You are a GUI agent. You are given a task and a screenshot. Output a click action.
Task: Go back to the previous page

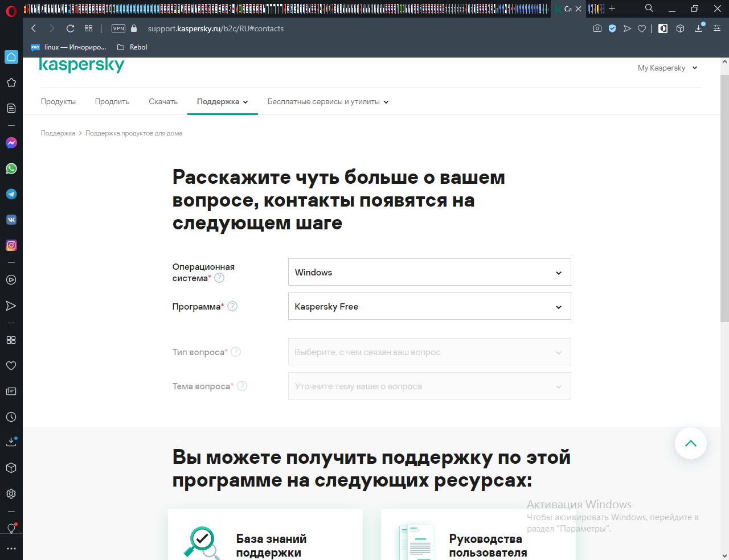[x=34, y=28]
